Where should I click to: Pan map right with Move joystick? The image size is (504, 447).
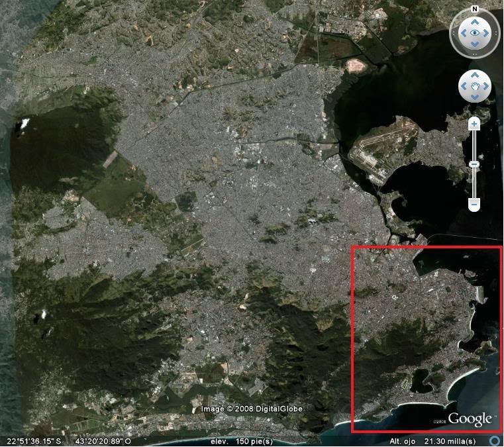click(485, 86)
